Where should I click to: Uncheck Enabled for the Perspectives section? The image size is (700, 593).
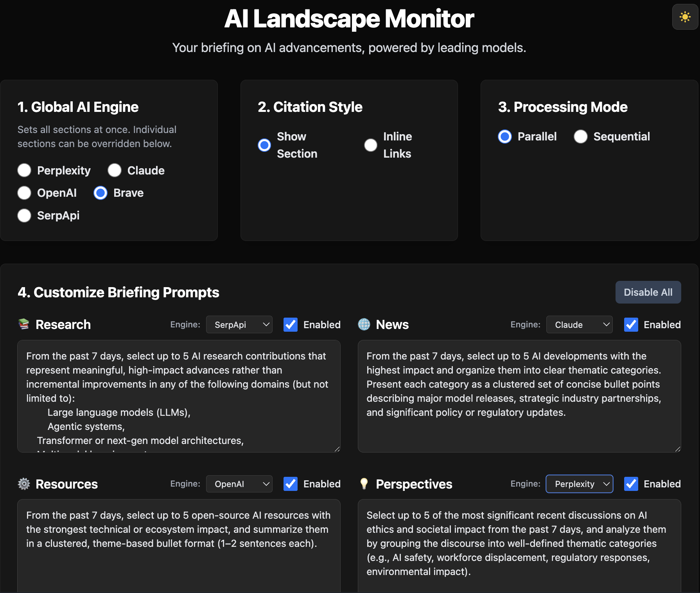(631, 484)
